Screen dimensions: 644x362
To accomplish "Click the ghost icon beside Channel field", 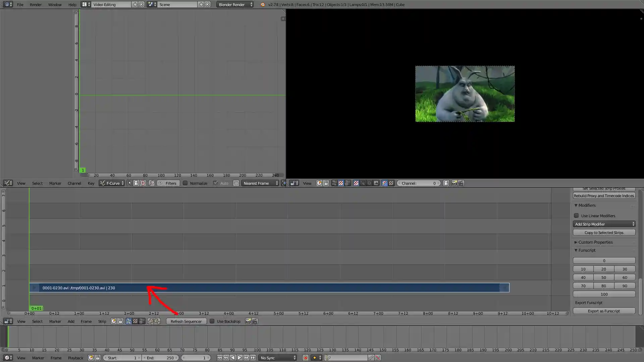I will coord(446,183).
